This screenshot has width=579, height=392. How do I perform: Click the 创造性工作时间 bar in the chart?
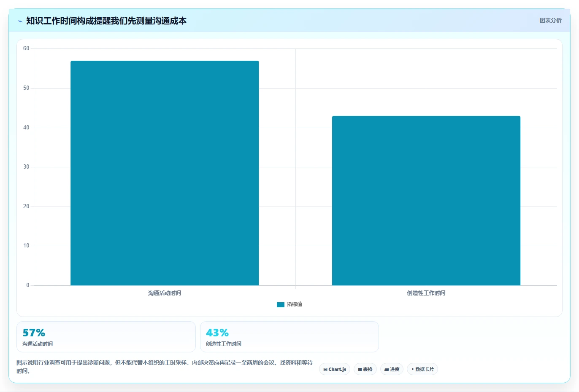click(x=426, y=201)
